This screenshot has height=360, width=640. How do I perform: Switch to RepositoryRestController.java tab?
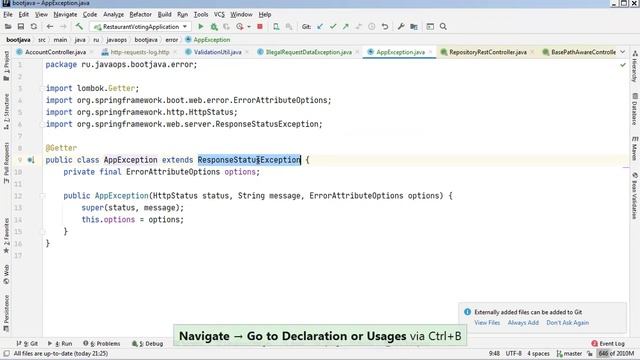pos(487,52)
